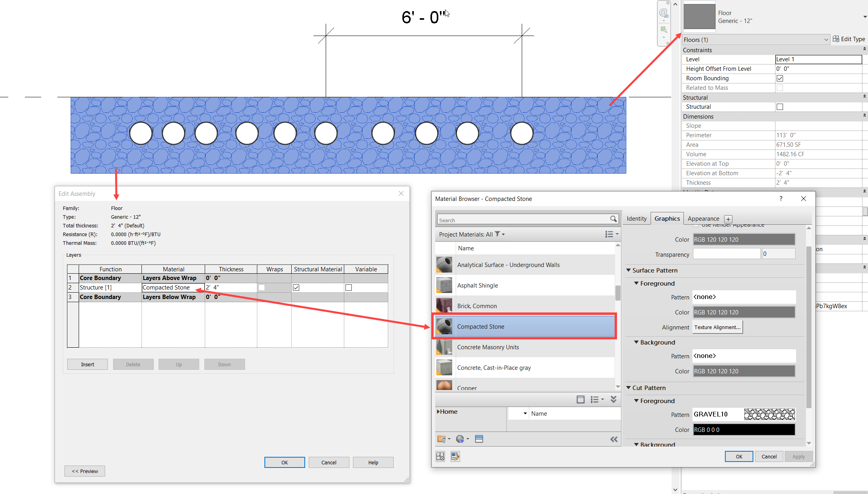Uncheck Structural Material for the Structure layer
The width and height of the screenshot is (868, 494).
tap(296, 288)
